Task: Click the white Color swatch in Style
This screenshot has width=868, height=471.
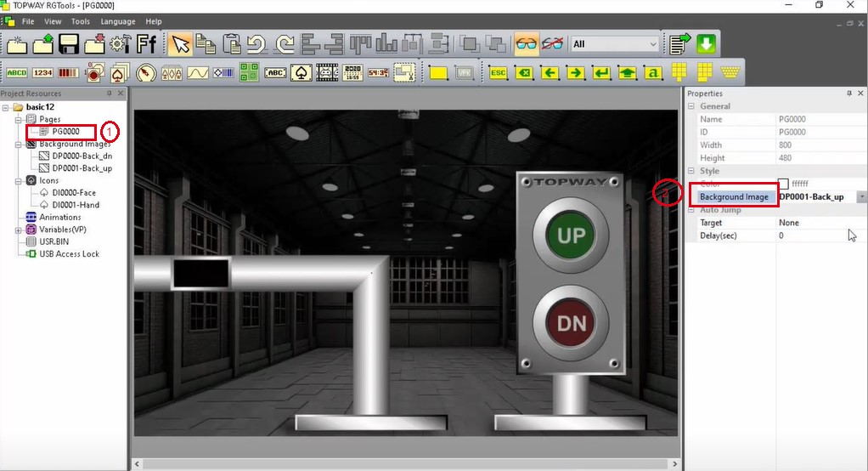Action: (783, 184)
